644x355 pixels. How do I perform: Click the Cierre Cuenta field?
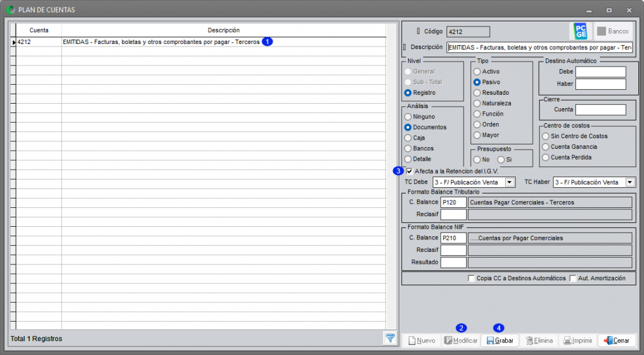pyautogui.click(x=601, y=109)
